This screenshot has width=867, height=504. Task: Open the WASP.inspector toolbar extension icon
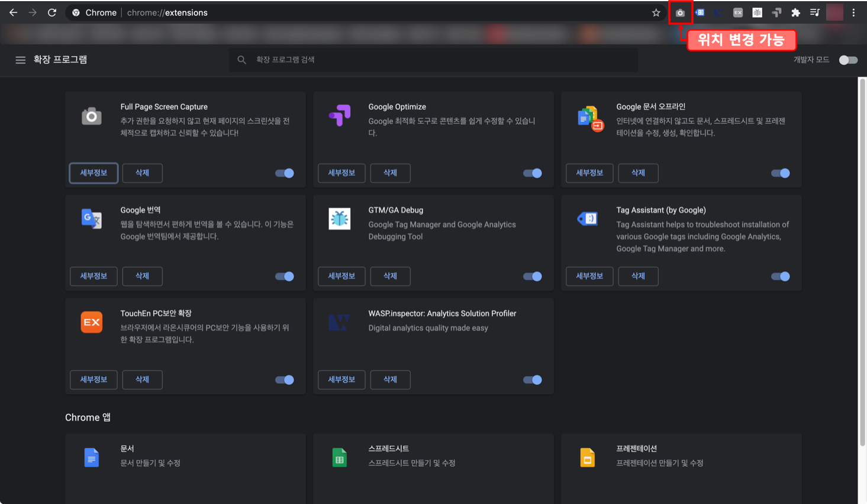[718, 12]
